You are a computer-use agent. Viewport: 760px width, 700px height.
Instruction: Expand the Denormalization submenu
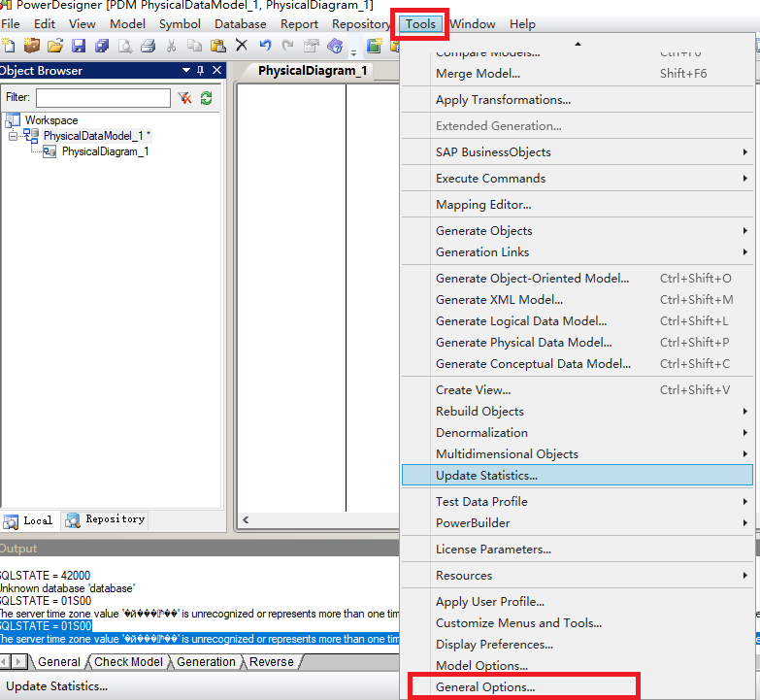[578, 432]
